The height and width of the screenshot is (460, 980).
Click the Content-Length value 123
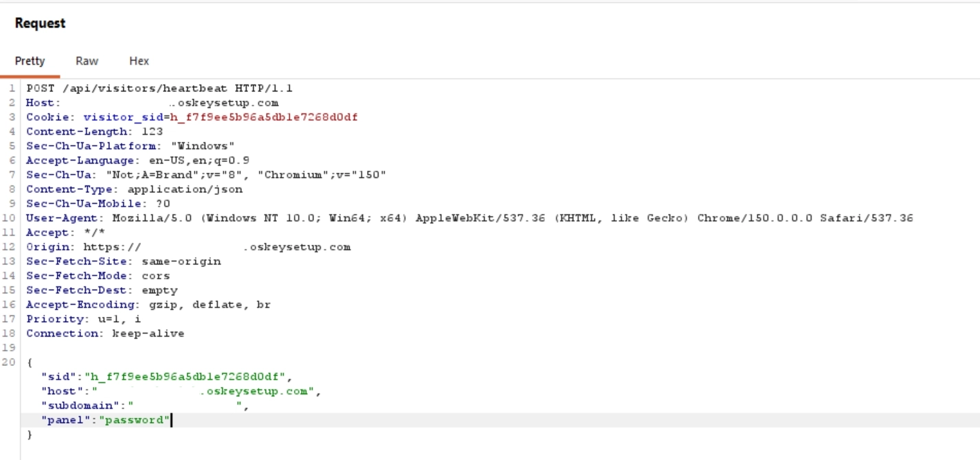tap(152, 132)
